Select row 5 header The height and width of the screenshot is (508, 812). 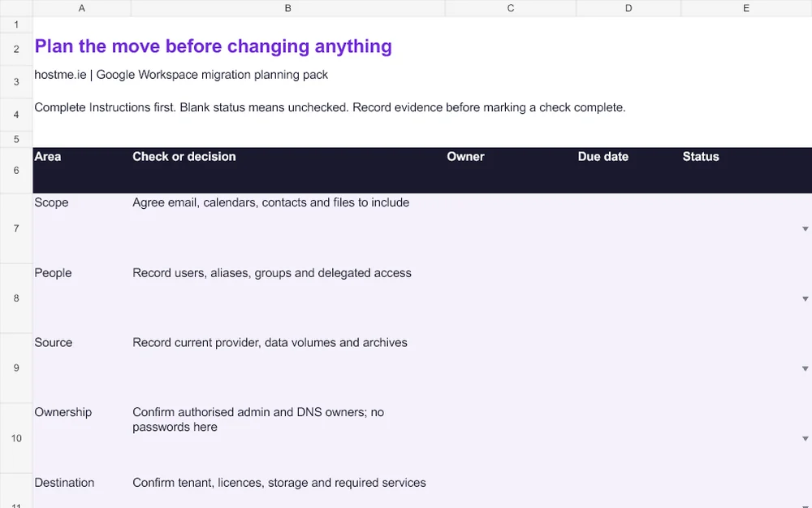point(16,139)
